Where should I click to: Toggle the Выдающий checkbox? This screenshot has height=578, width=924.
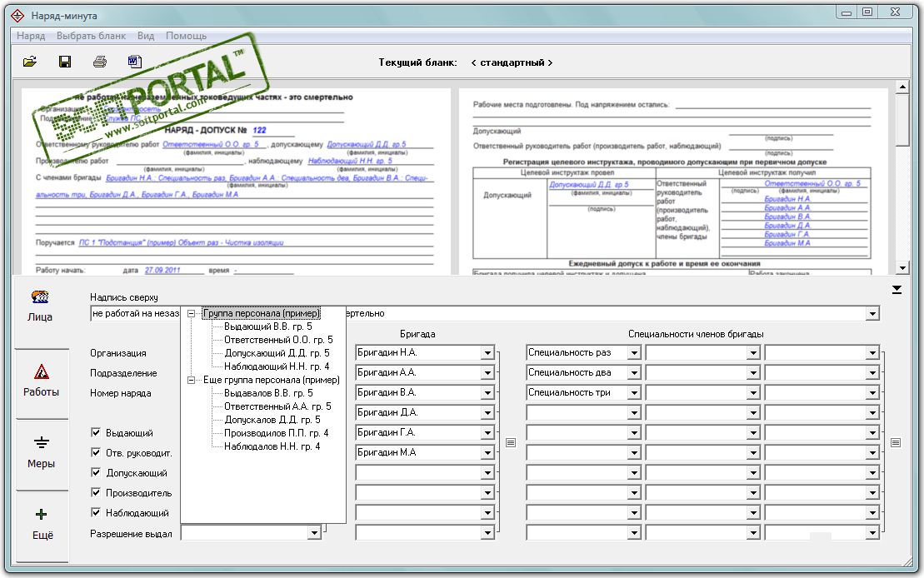pos(96,432)
